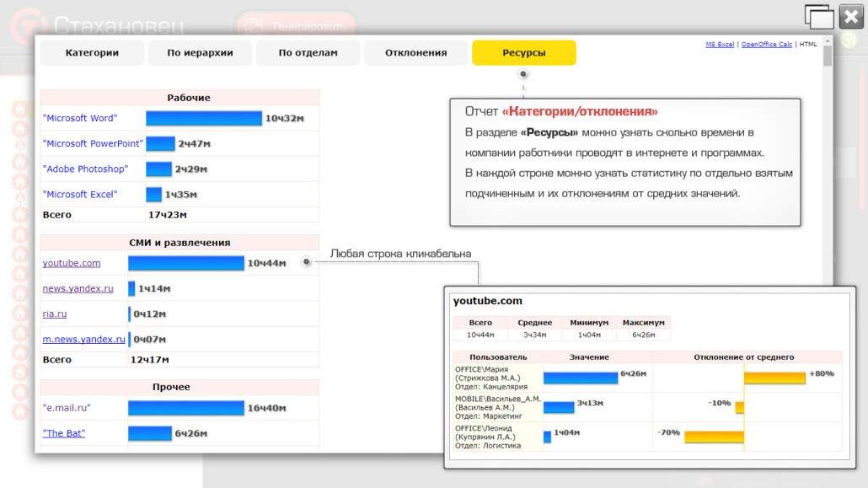Viewport: 868px width, 488px height.
Task: Select user MOBILE\Васильев_А.М. row
Action: click(498, 407)
